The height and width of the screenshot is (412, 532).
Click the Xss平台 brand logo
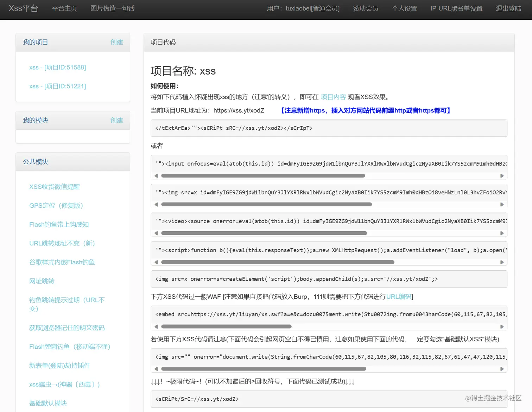point(23,8)
